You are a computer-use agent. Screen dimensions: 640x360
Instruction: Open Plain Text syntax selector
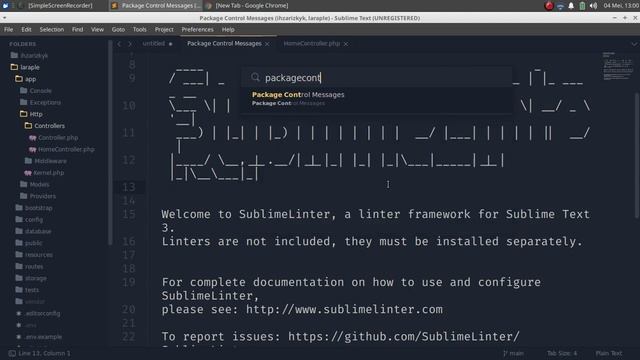pos(609,353)
